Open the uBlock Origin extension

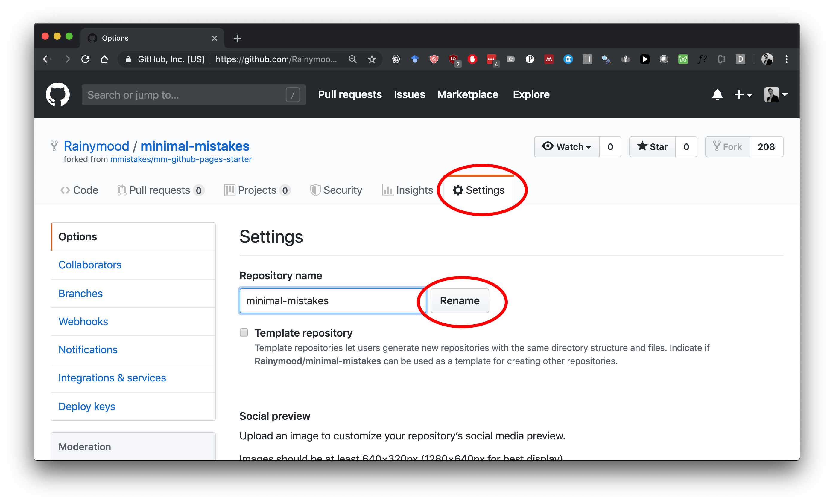(x=453, y=59)
